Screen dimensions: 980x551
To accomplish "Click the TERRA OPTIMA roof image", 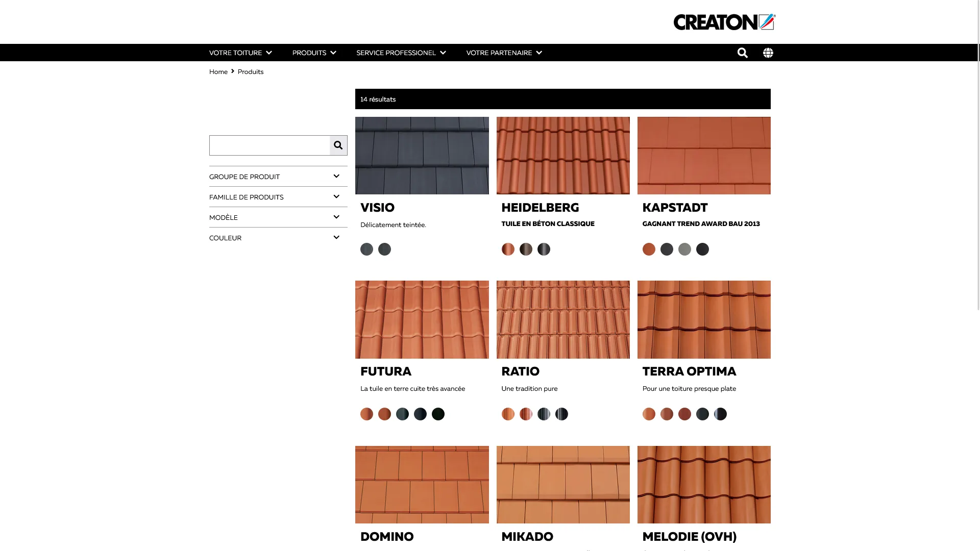I will 703,319.
